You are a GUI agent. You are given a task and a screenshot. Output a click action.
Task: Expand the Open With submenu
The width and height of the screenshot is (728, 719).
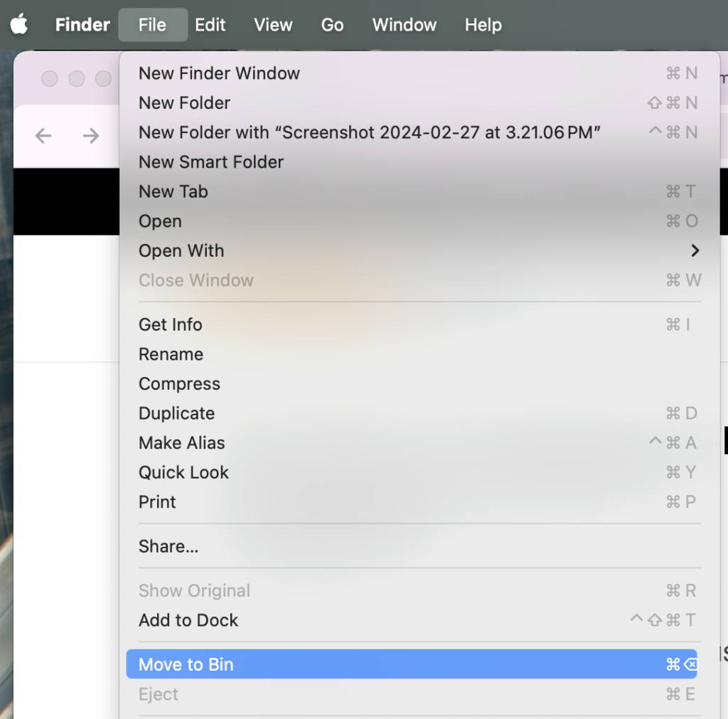click(x=181, y=250)
